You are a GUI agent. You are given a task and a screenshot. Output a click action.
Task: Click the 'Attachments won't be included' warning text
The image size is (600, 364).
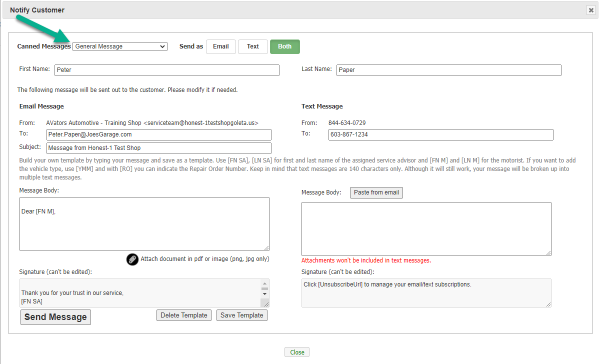click(x=366, y=260)
